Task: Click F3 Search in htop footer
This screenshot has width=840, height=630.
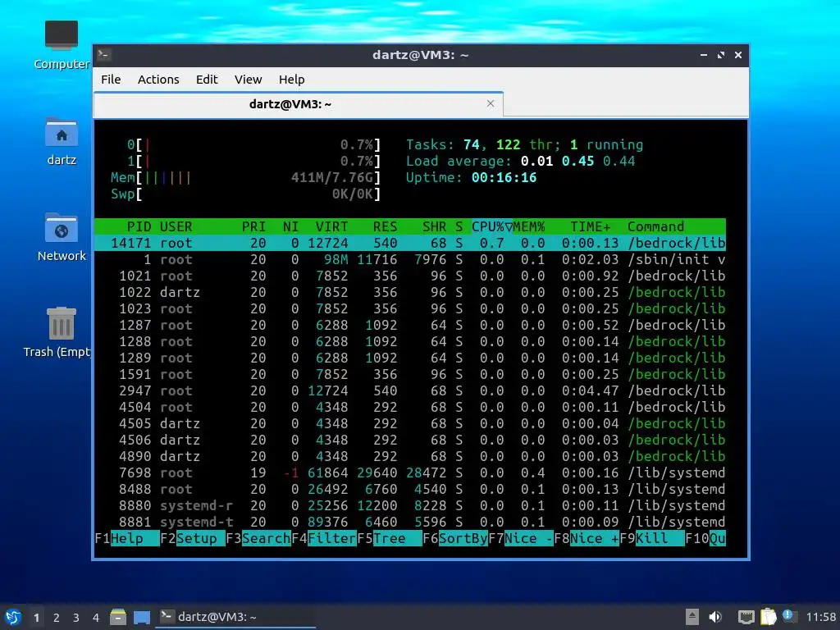Action: point(258,538)
